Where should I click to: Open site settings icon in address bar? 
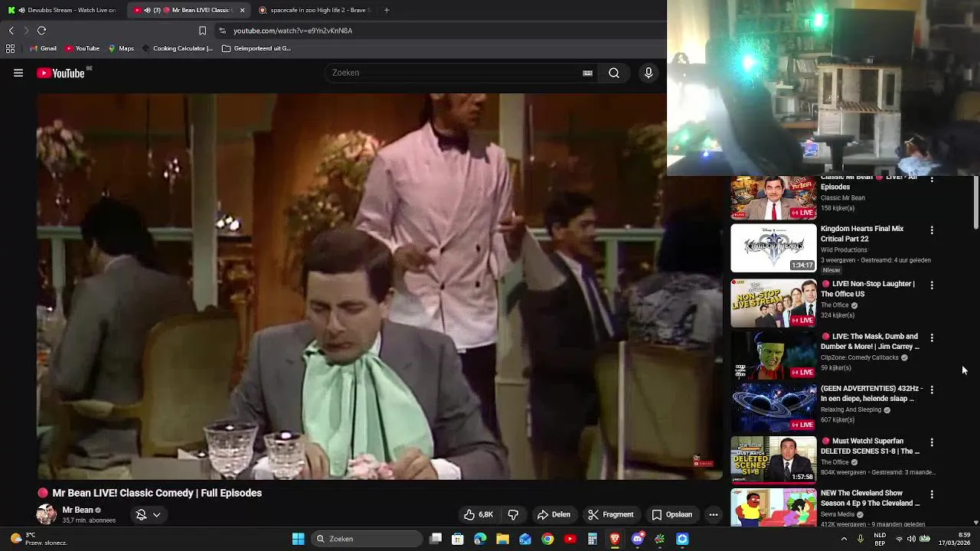[x=222, y=31]
